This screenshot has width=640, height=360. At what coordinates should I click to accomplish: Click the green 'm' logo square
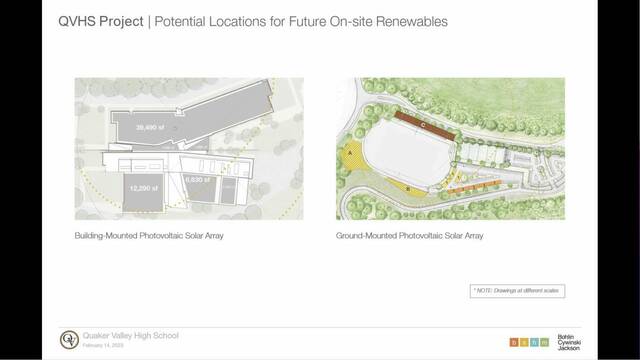tap(544, 342)
